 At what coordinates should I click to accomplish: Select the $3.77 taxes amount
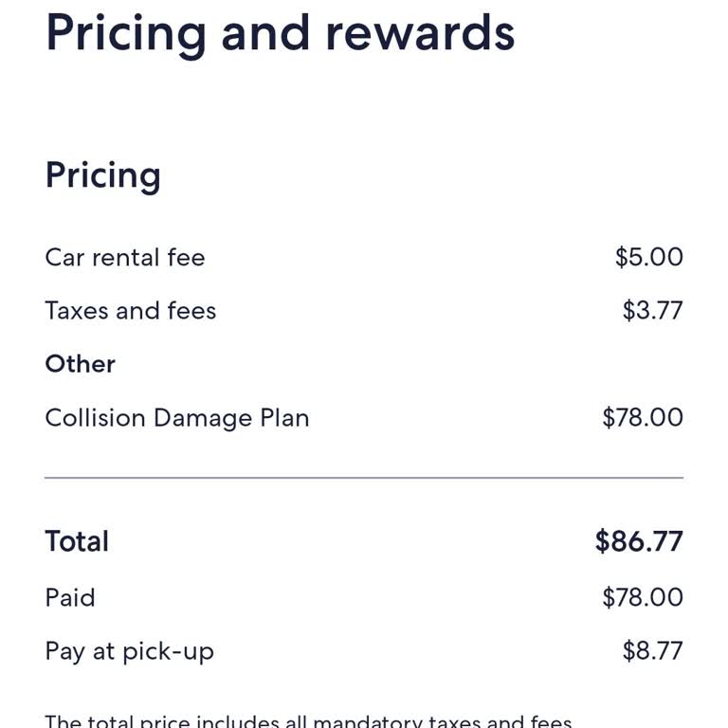[x=652, y=311]
